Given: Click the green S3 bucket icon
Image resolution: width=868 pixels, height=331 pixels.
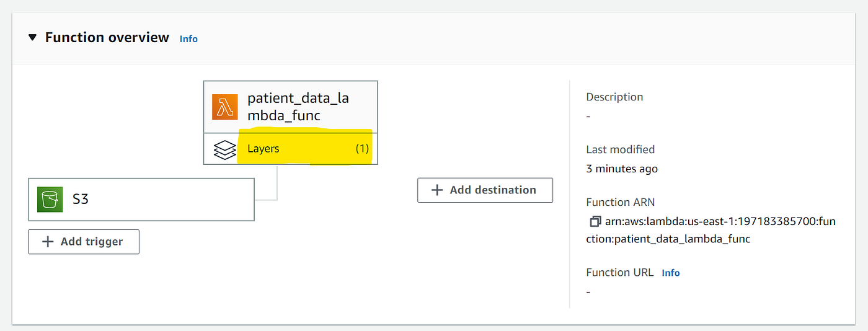Looking at the screenshot, I should (50, 200).
